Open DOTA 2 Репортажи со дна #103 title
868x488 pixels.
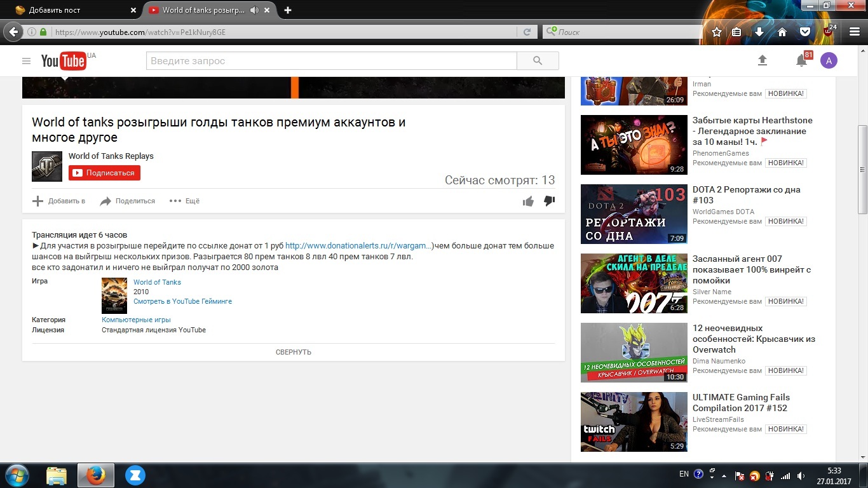747,195
